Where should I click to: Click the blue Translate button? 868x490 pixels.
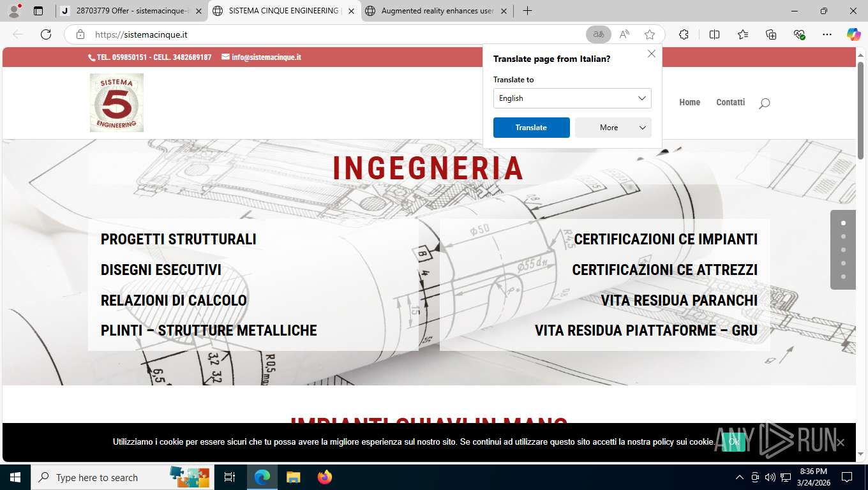pyautogui.click(x=531, y=128)
